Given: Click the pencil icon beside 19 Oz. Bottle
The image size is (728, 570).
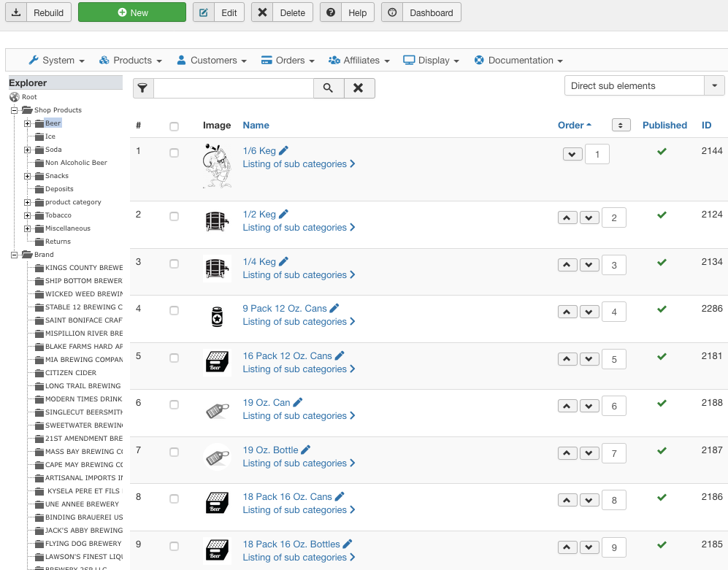Looking at the screenshot, I should pyautogui.click(x=306, y=450).
